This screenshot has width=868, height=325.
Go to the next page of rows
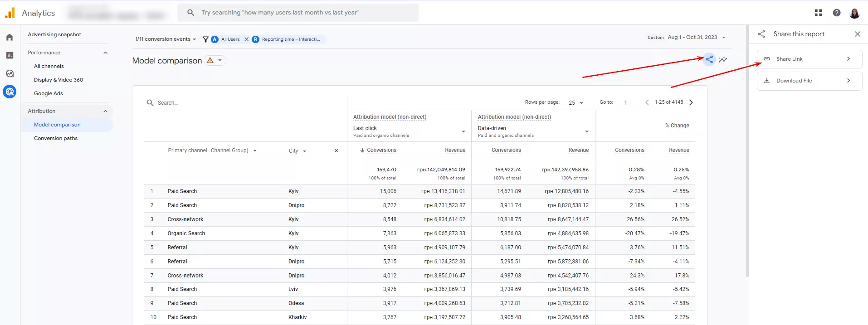click(x=691, y=102)
